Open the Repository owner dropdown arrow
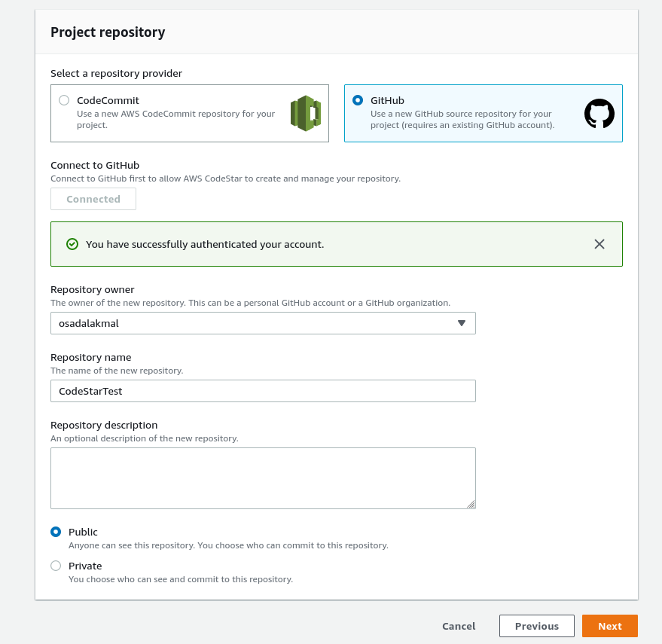Screen dimensions: 662x644 pyautogui.click(x=462, y=323)
